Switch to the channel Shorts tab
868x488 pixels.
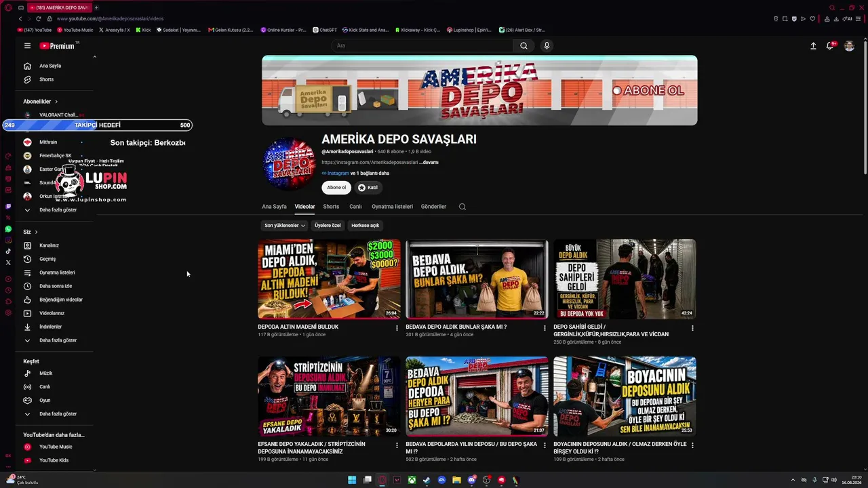331,207
